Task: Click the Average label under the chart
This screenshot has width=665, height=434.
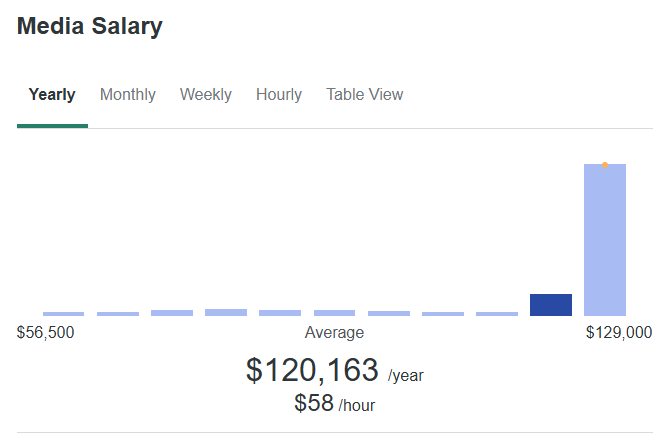Action: 334,333
